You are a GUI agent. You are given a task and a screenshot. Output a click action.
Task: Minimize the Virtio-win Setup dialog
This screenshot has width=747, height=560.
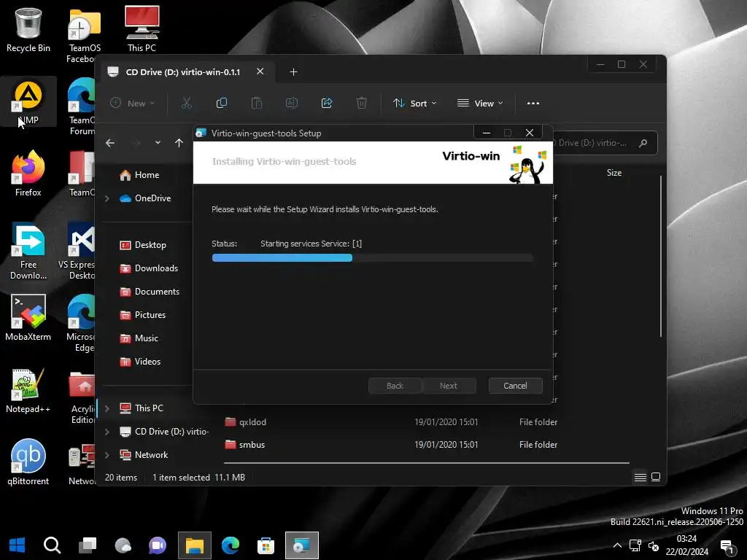486,133
